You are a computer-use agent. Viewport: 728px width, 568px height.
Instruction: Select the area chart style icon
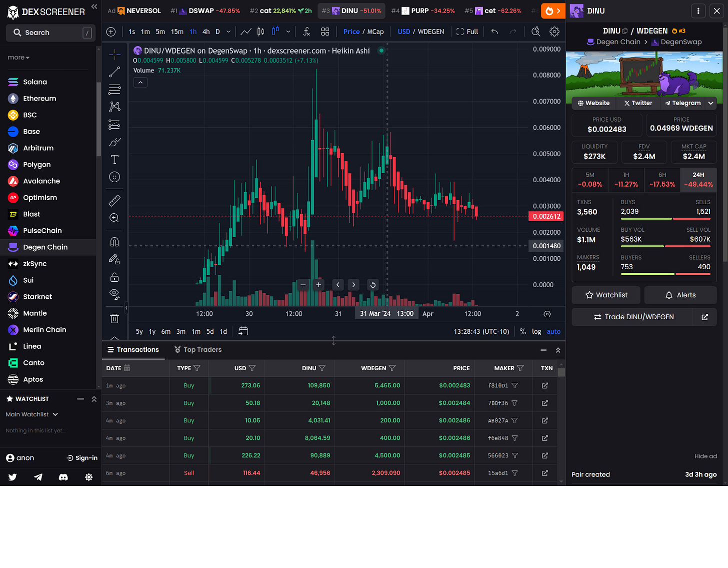246,32
